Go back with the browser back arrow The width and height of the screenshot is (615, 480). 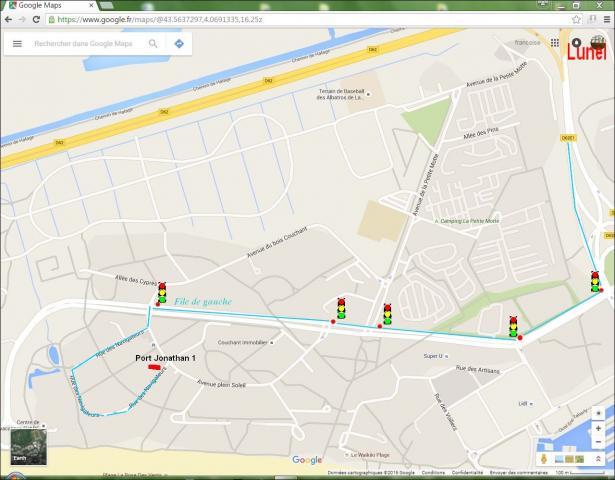9,19
